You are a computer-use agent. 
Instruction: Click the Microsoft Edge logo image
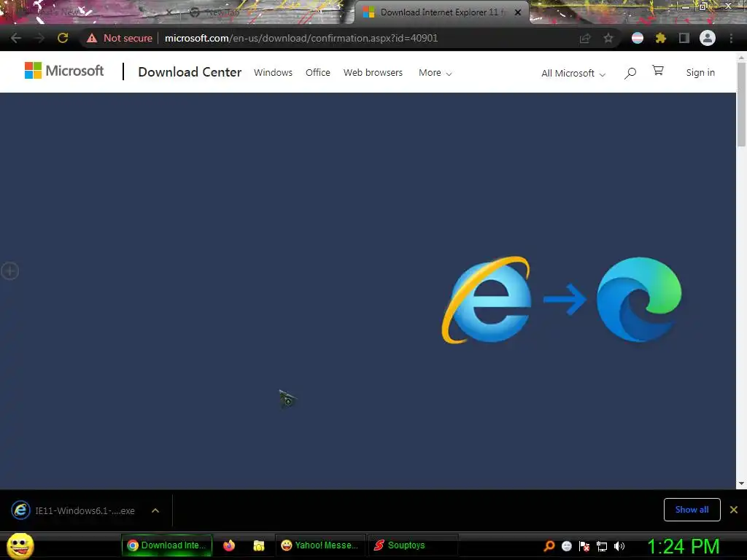[x=639, y=299]
